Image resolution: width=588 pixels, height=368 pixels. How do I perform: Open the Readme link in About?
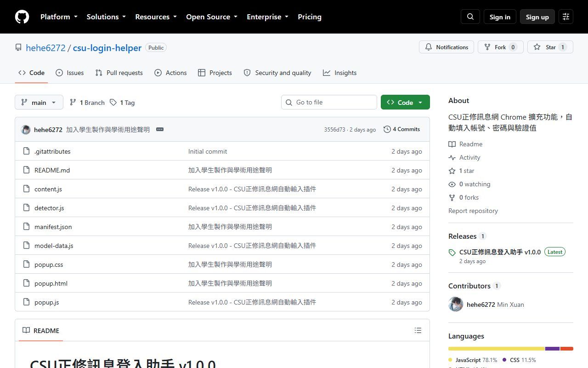465,144
